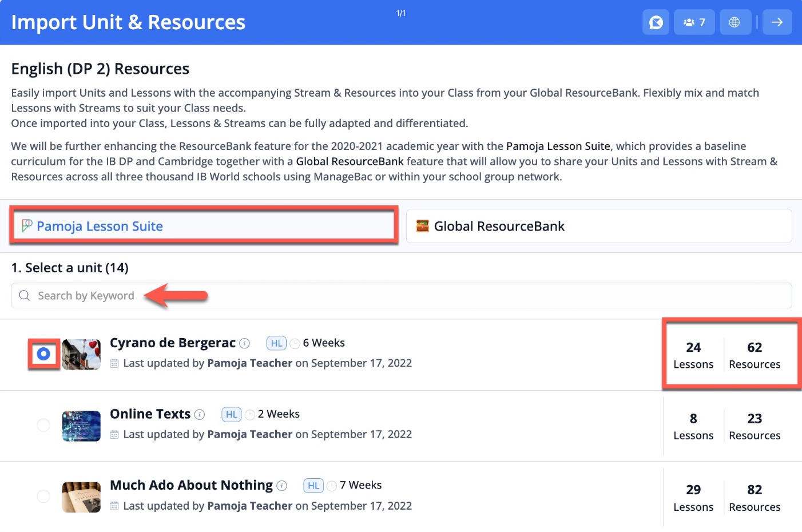
Task: Switch to Global ResourceBank tab
Action: click(x=599, y=226)
